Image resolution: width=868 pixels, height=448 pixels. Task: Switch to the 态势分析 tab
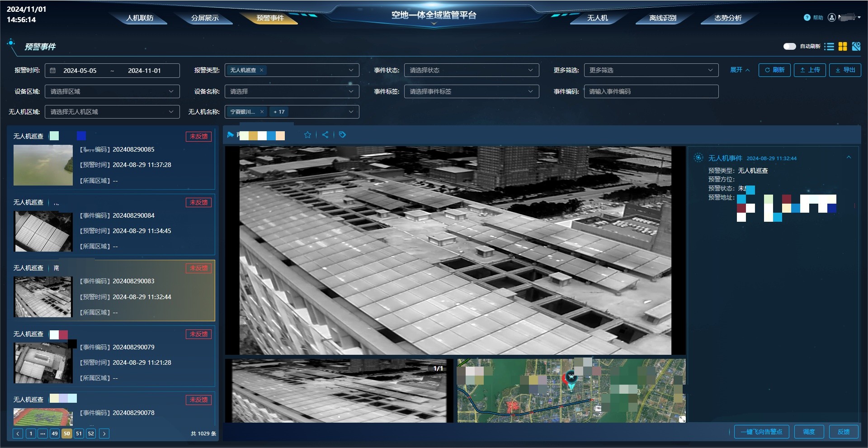(728, 18)
